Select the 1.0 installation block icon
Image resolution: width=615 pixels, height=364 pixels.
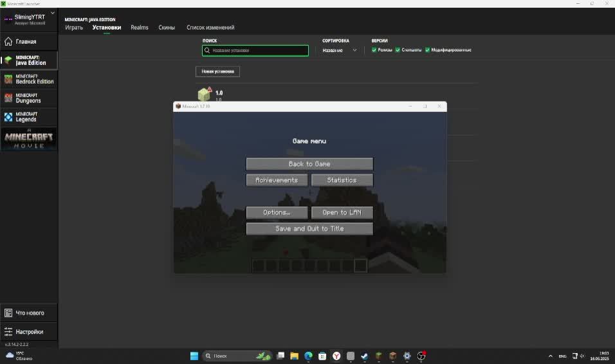point(204,94)
